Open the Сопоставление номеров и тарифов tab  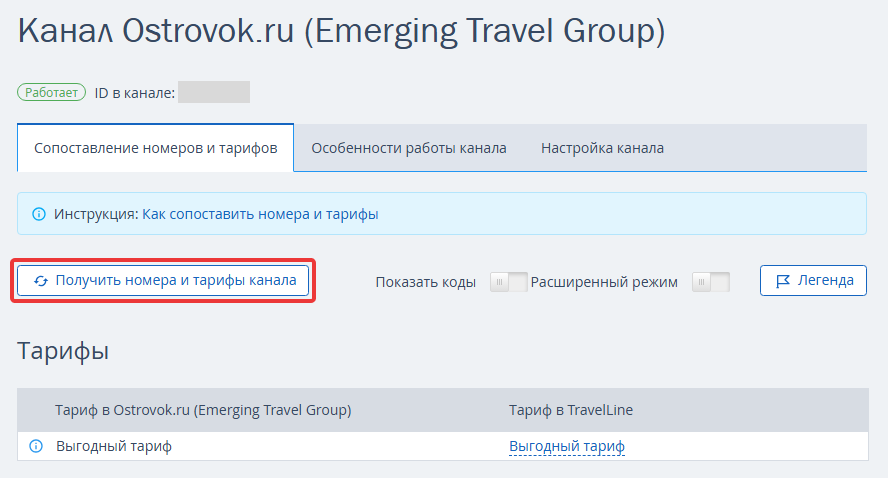156,148
